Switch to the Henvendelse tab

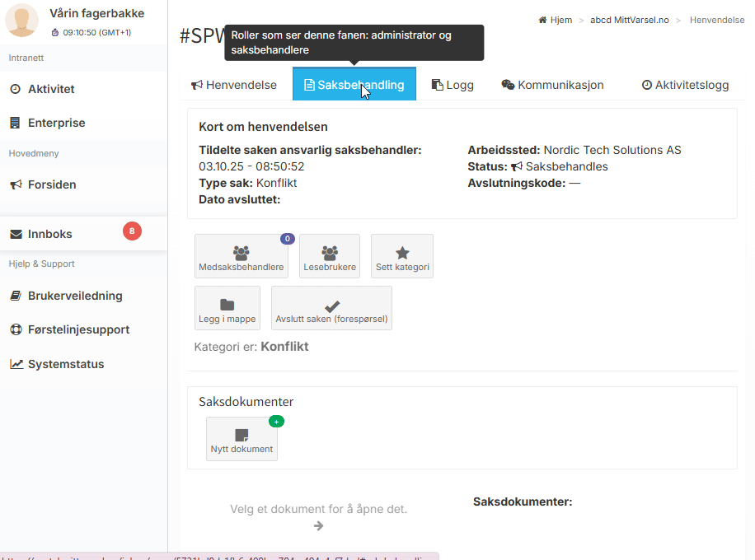point(234,85)
